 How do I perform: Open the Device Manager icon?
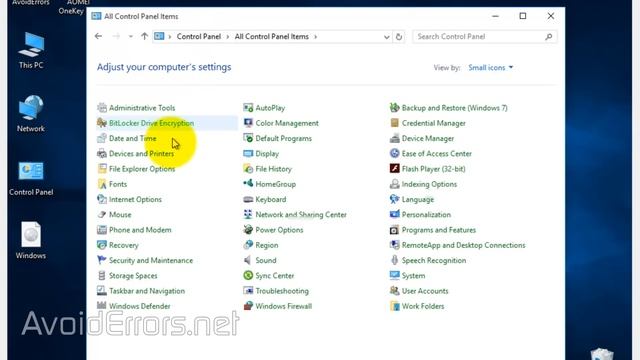point(394,138)
